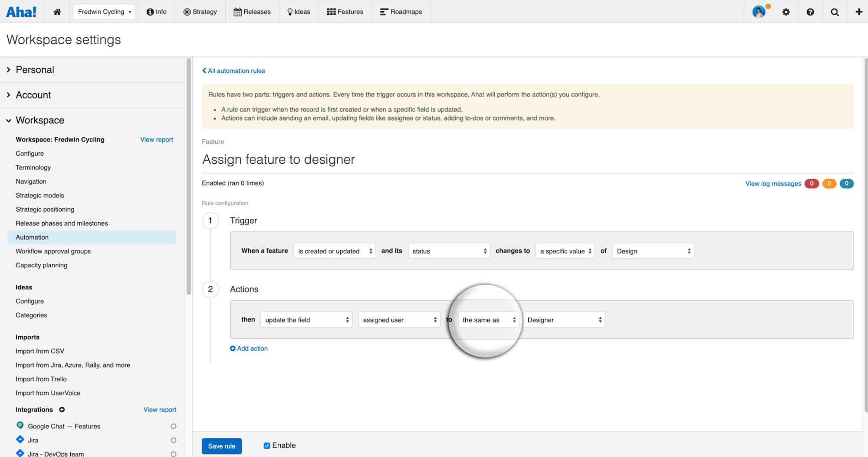Open the user avatar profile menu
Viewport: 868px width, 457px height.
tap(759, 12)
